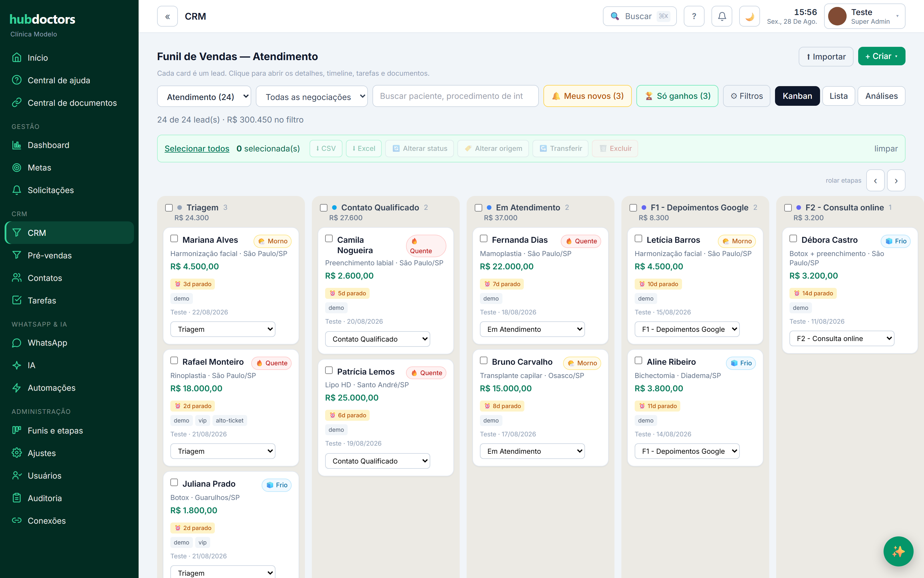Select Fernanda Dias card checkbox
This screenshot has width=924, height=578.
[x=484, y=238]
